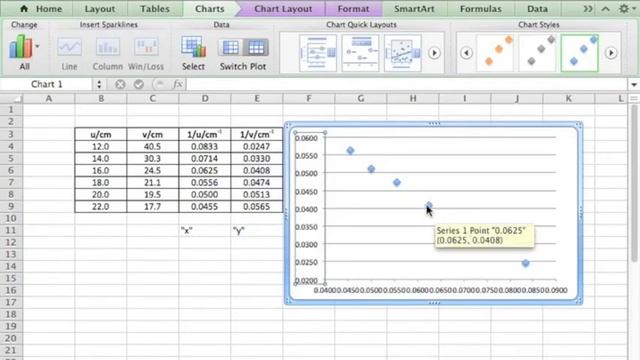Image resolution: width=640 pixels, height=360 pixels.
Task: Switch plot to series by row
Action: click(x=230, y=47)
